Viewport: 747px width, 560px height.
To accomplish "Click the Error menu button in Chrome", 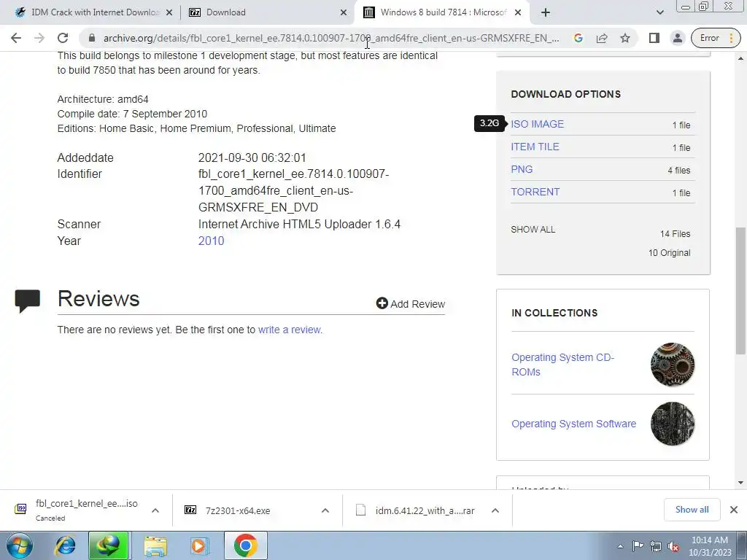I will (x=716, y=38).
